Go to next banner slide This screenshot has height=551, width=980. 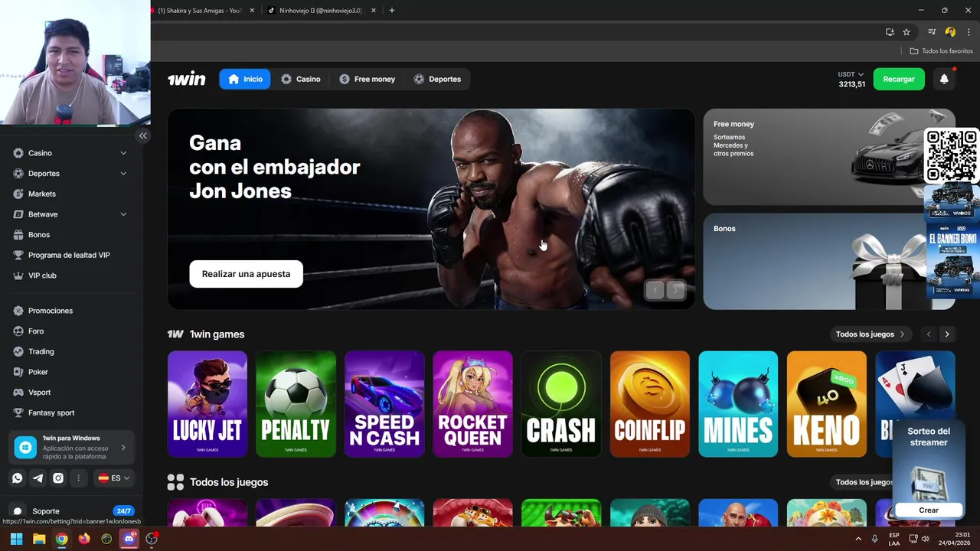[675, 289]
